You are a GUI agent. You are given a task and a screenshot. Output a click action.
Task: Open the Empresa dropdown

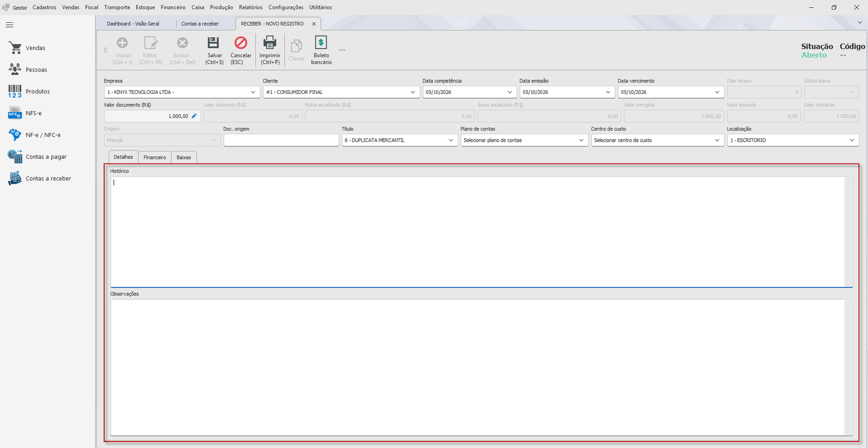click(253, 92)
